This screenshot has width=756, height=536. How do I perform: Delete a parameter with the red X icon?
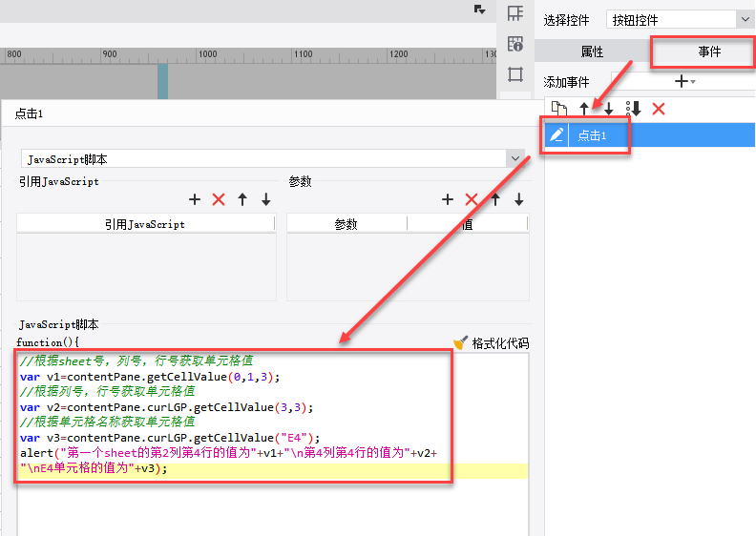click(471, 199)
